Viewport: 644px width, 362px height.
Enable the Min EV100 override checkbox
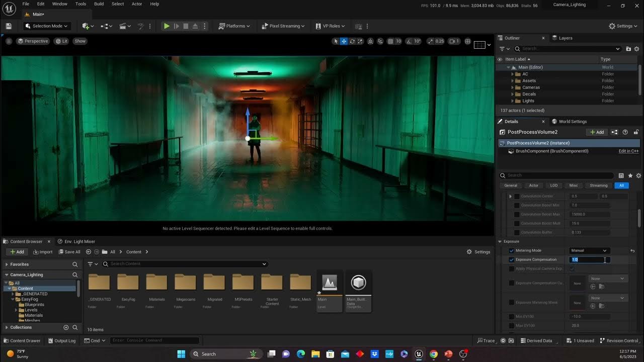[x=512, y=317]
